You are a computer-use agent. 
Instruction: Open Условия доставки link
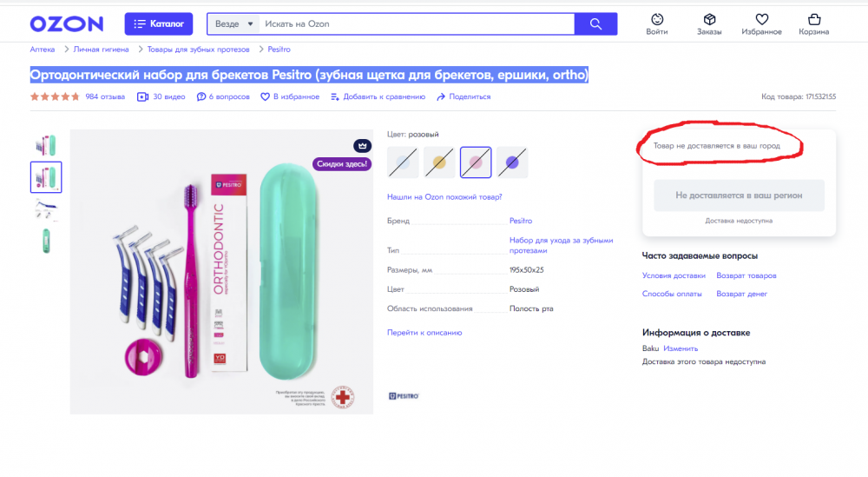(674, 275)
